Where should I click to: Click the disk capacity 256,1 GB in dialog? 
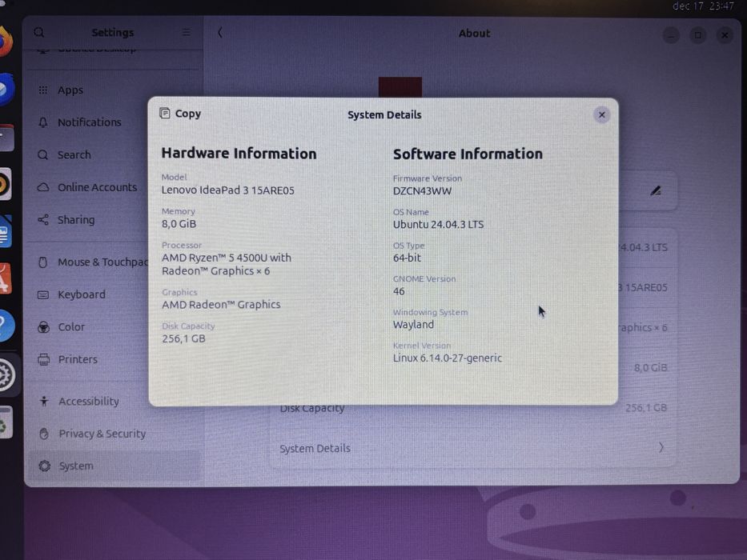click(183, 338)
